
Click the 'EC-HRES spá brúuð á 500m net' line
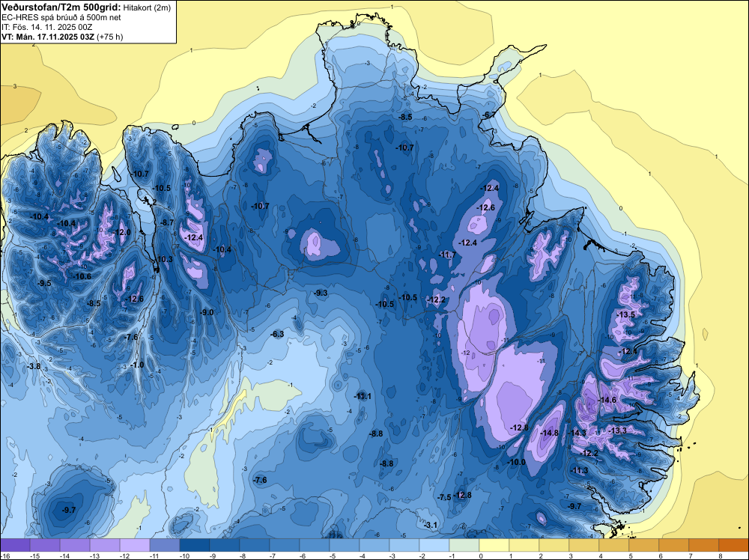click(61, 18)
